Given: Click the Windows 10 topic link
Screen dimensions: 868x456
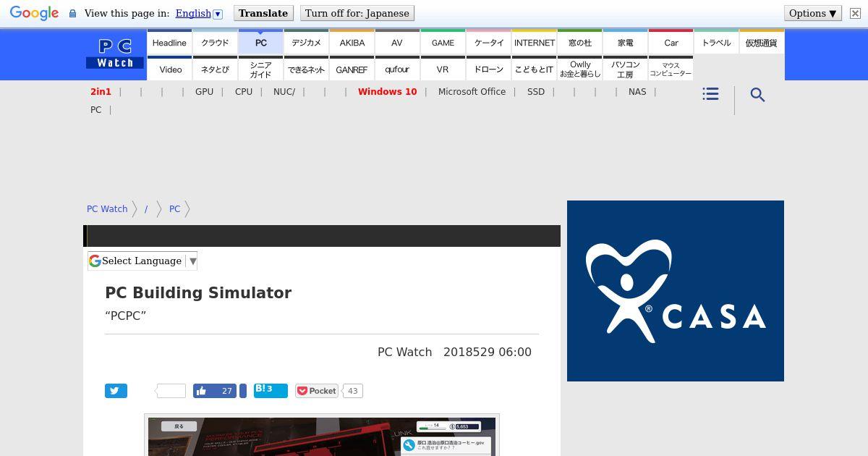Looking at the screenshot, I should click(387, 92).
